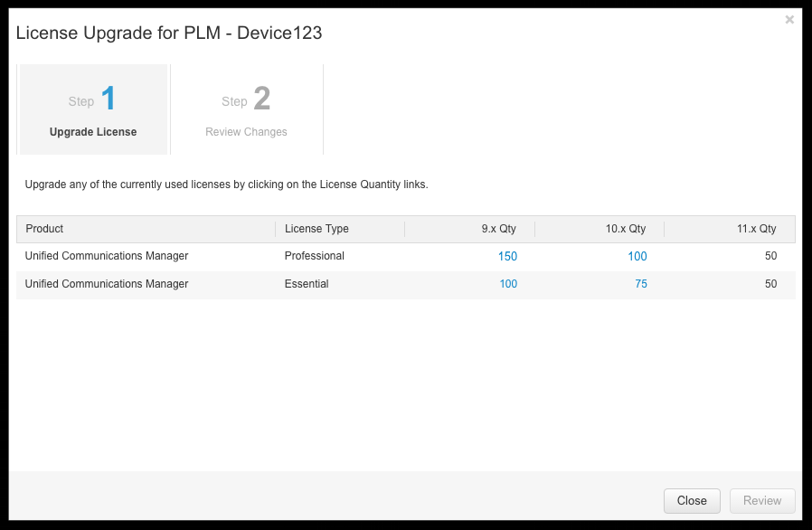Click the License Upgrade for PLM title
Viewport: 812px width, 530px height.
tap(169, 33)
